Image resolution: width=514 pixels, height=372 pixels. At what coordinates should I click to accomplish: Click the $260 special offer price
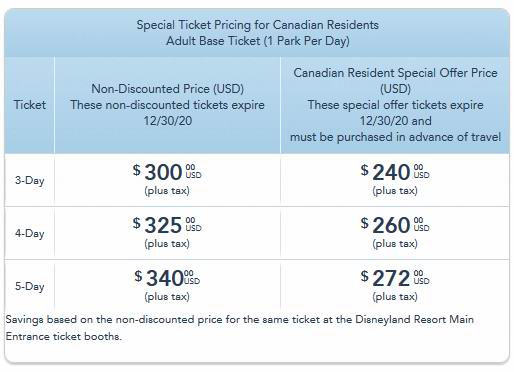[395, 225]
